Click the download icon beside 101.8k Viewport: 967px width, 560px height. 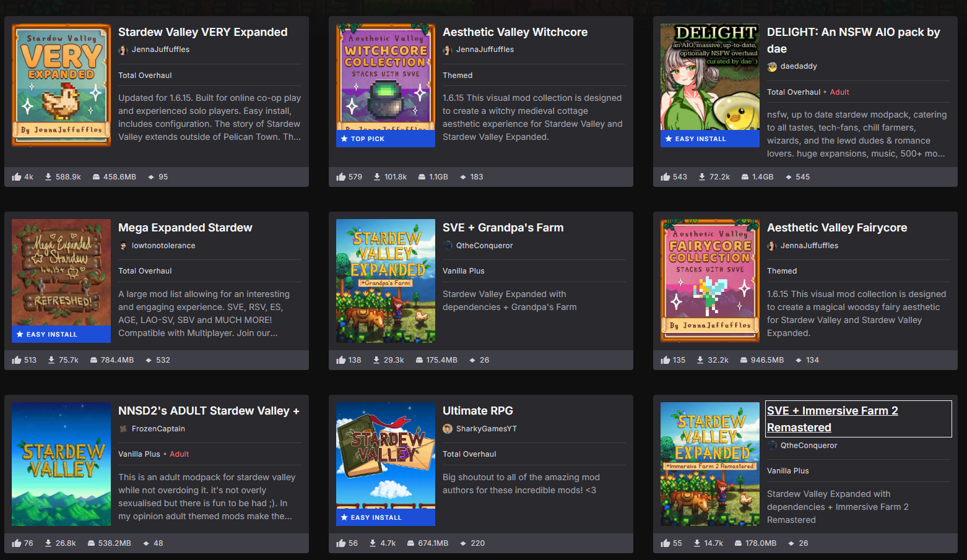point(377,177)
